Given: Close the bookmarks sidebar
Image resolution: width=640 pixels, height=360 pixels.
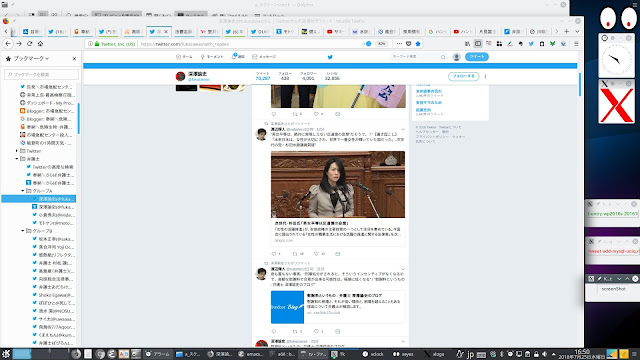Looking at the screenshot, I should click(x=74, y=58).
